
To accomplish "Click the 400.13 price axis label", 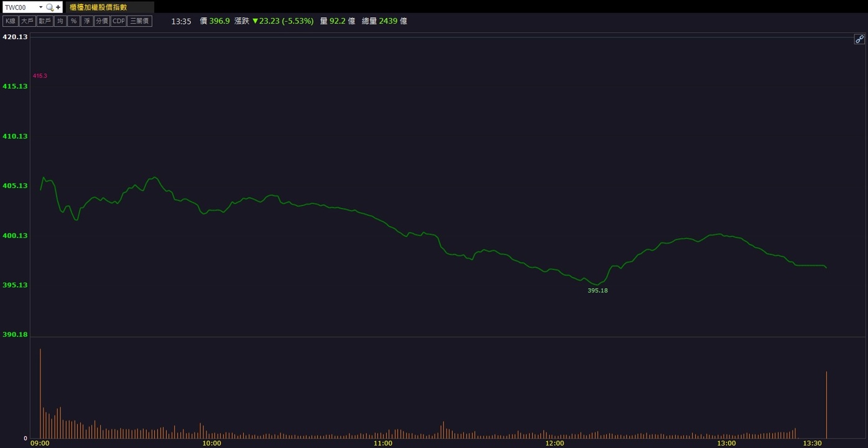I will tap(16, 236).
